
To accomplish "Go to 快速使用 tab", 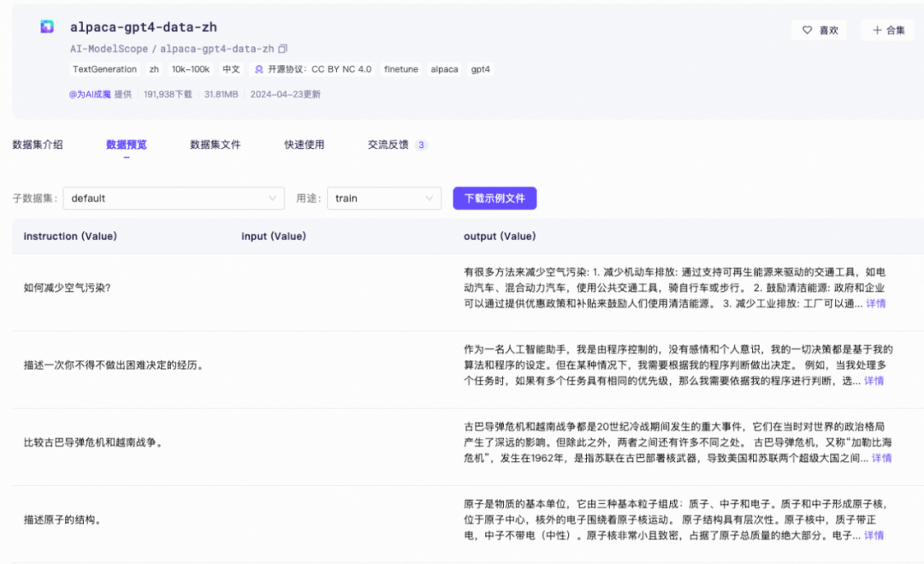I will (x=304, y=145).
